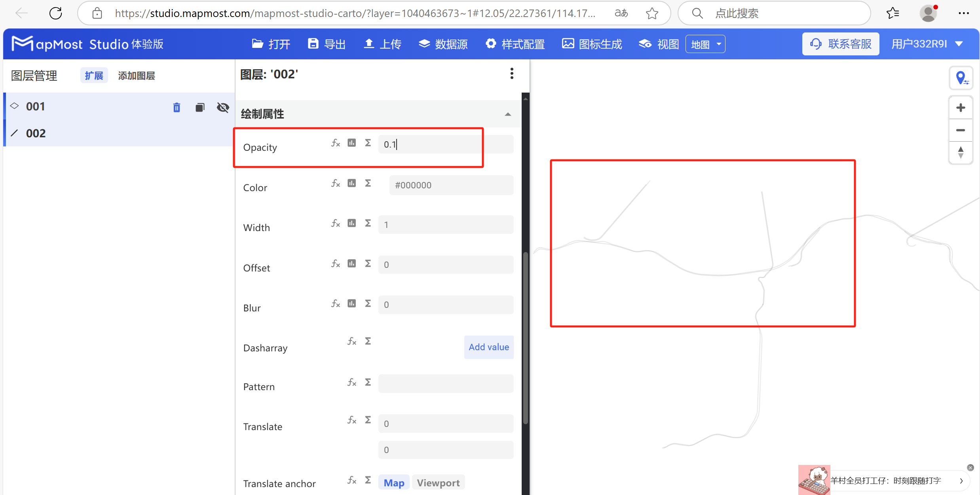Image resolution: width=980 pixels, height=495 pixels.
Task: Launch the 图标生成 icon generator
Action: [x=592, y=44]
